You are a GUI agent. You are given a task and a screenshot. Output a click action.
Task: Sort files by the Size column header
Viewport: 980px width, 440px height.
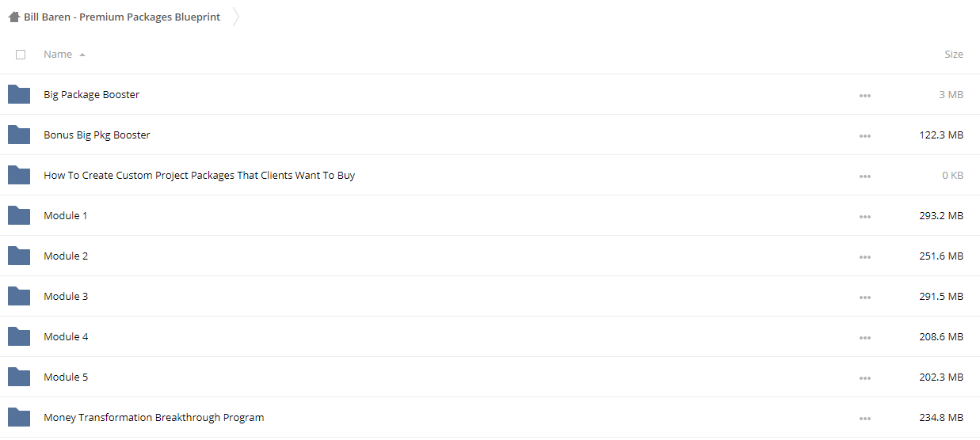tap(954, 55)
